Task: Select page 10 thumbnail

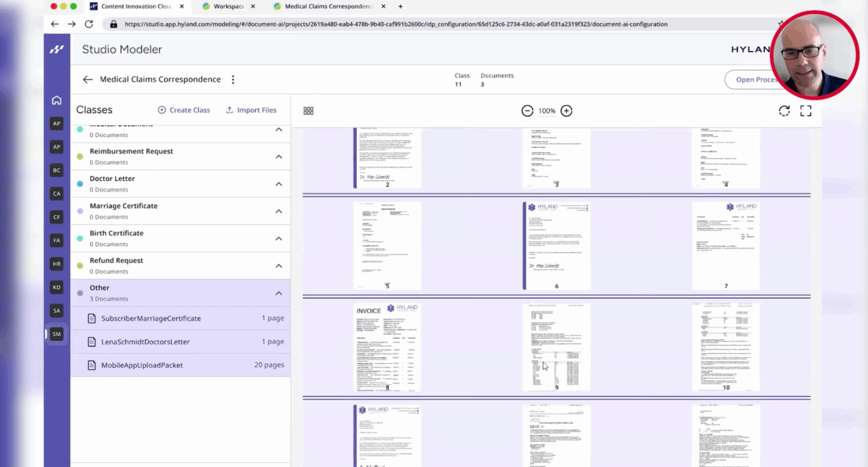Action: pos(726,347)
